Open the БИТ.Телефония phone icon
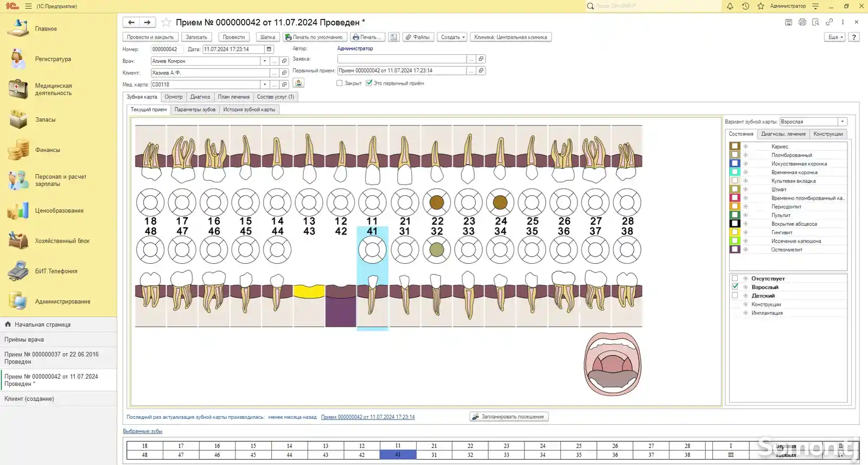Viewport: 868px width, 465px height. point(18,271)
